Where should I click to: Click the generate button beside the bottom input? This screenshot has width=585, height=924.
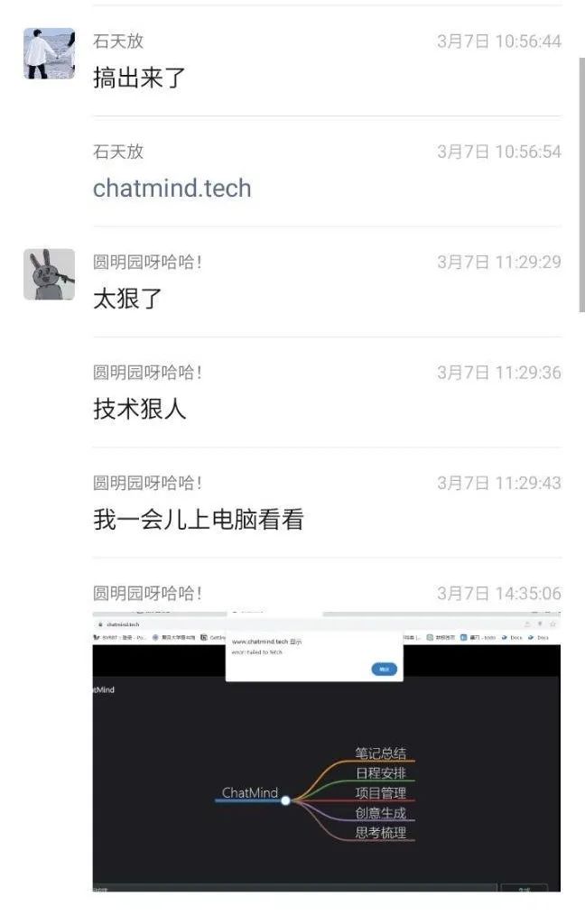pyautogui.click(x=524, y=888)
